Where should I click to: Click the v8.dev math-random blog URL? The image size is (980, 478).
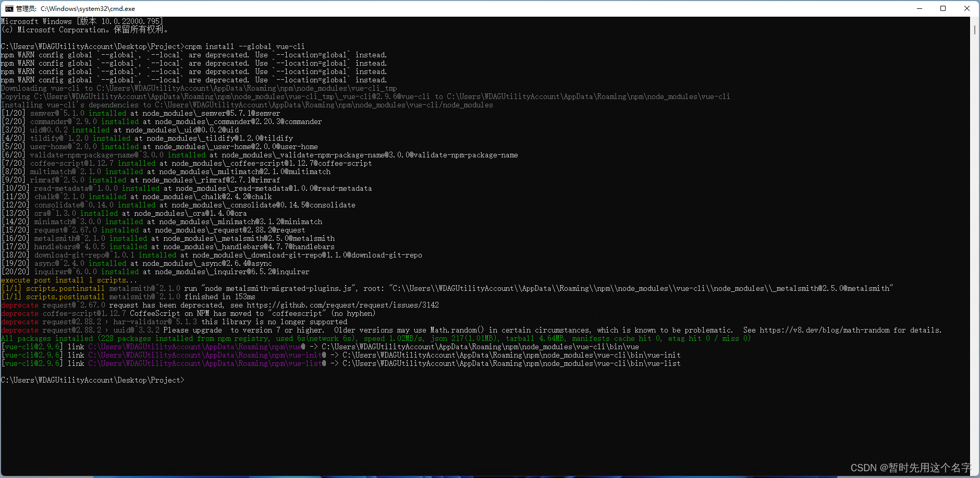824,330
